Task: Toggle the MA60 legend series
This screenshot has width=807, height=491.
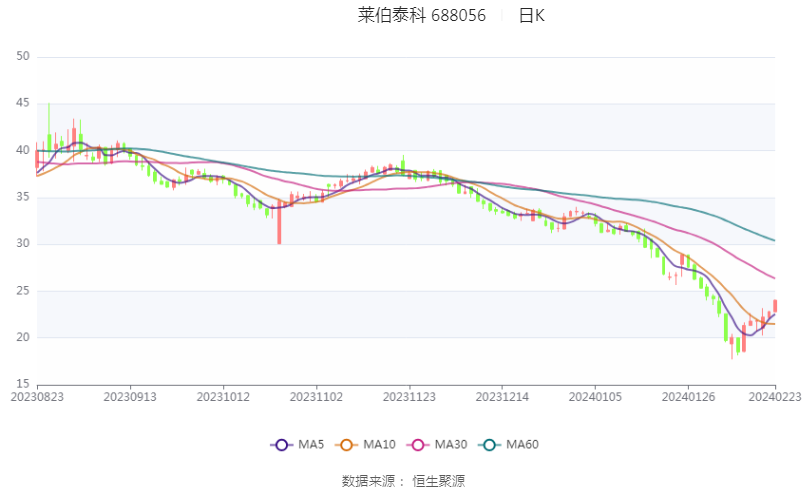Action: click(x=508, y=445)
